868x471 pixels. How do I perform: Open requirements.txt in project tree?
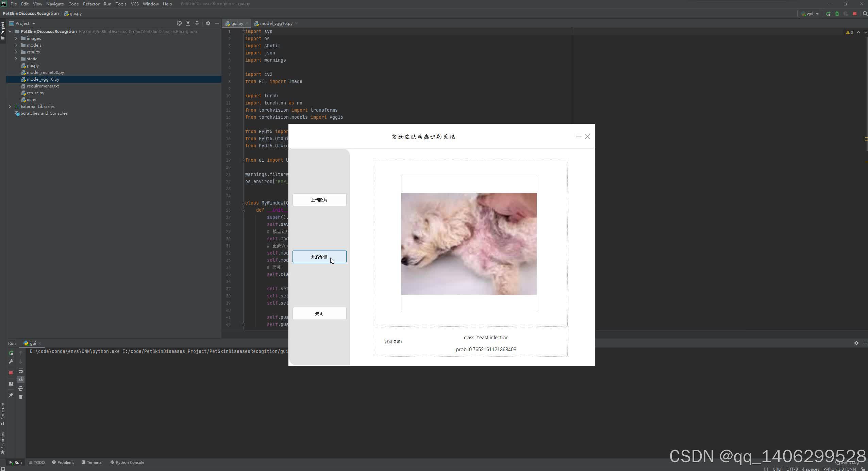[x=43, y=86]
